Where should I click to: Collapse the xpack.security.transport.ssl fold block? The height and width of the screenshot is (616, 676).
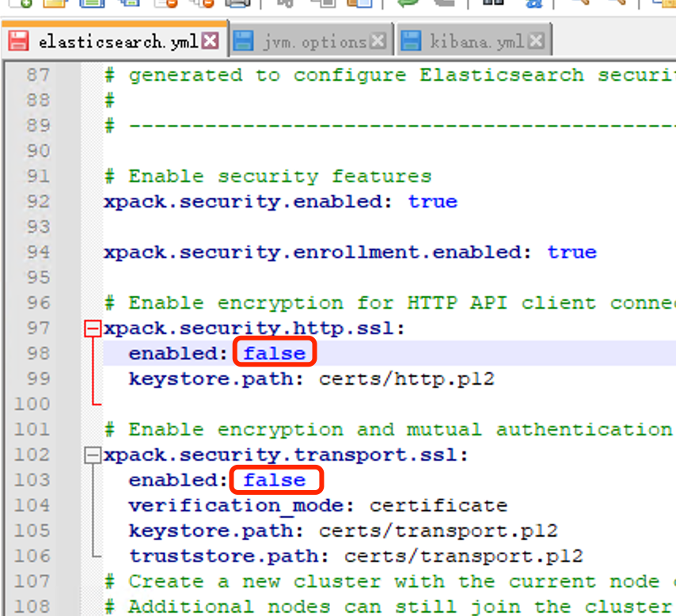point(93,455)
